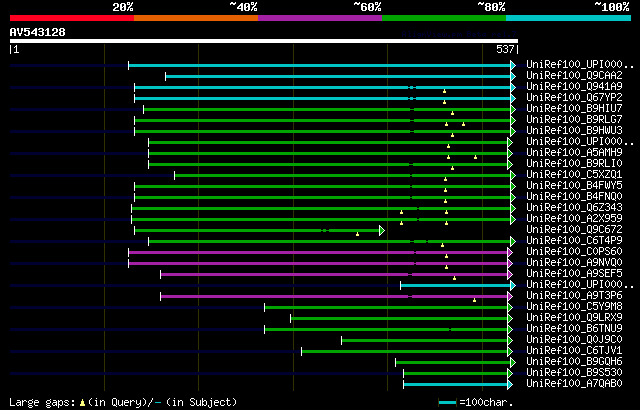Select the white AV543128 query sequence bar

tap(264, 41)
